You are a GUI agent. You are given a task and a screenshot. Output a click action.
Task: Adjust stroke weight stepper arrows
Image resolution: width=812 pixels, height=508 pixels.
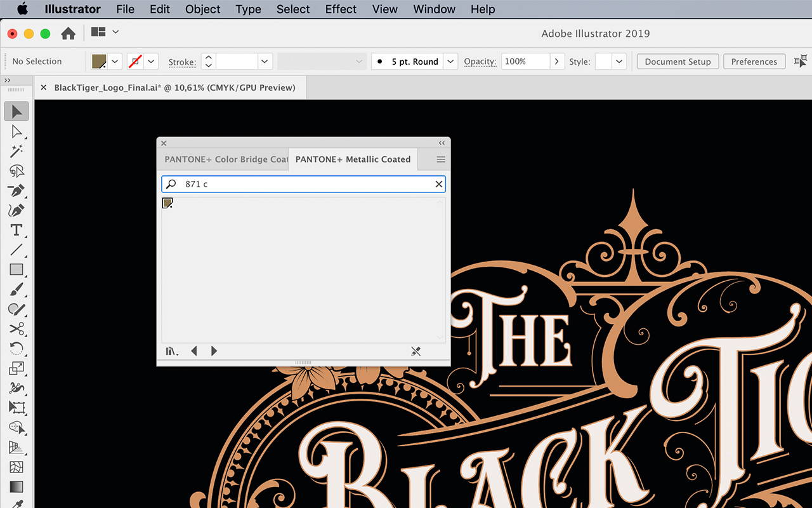pos(209,62)
